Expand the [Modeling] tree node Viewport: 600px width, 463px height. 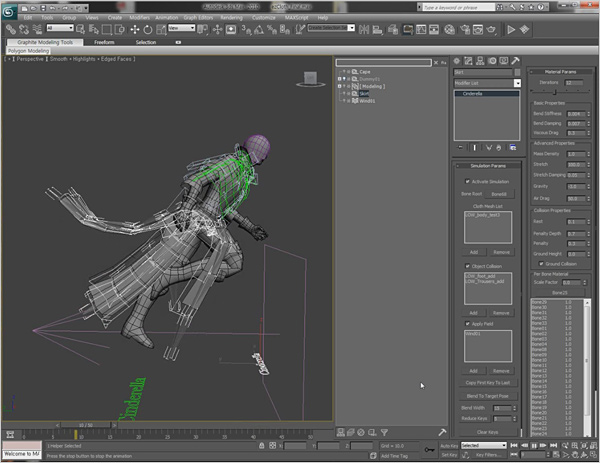point(339,86)
